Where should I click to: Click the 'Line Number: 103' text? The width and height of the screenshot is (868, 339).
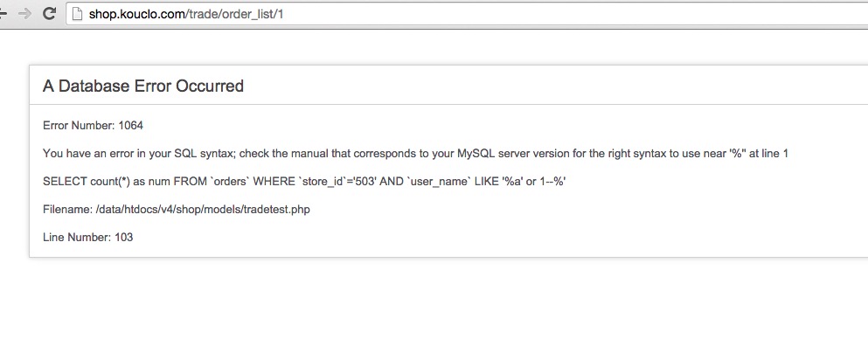[88, 238]
